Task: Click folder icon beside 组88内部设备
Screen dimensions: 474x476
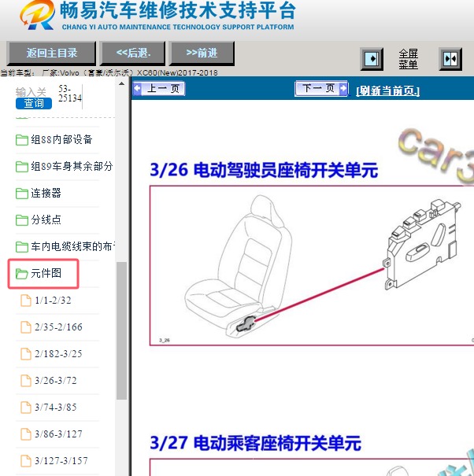Action: (x=22, y=140)
